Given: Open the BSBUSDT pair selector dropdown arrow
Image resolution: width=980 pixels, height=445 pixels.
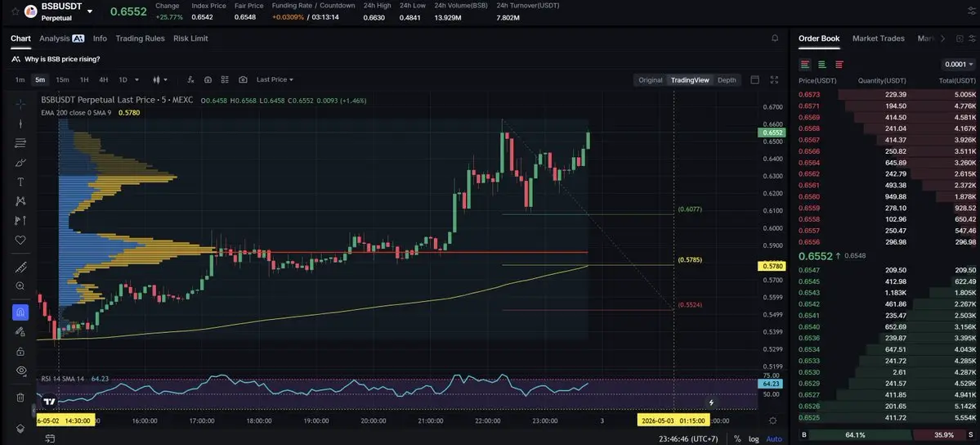Looking at the screenshot, I should pyautogui.click(x=90, y=11).
